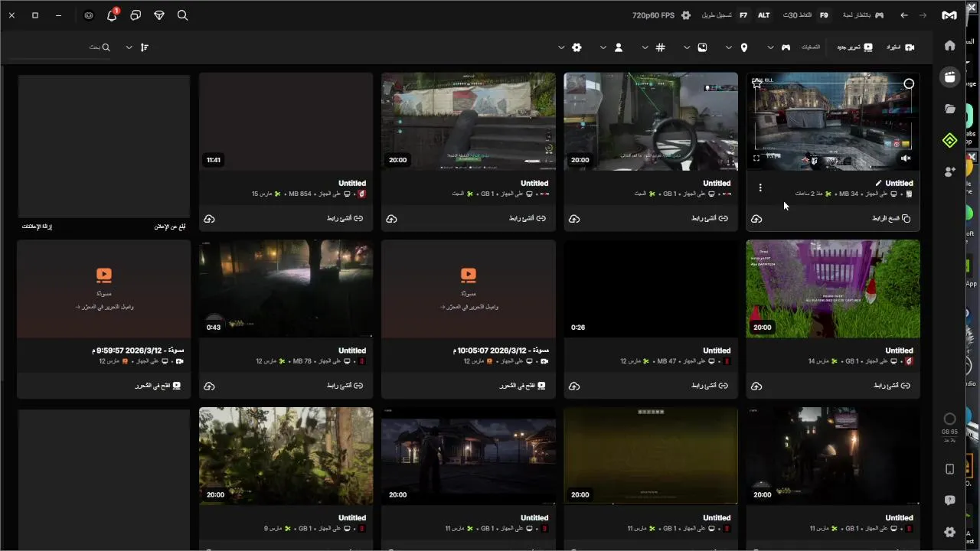Open the sniper scope clip thumbnail
Viewport: 980px width, 551px height.
pos(651,121)
